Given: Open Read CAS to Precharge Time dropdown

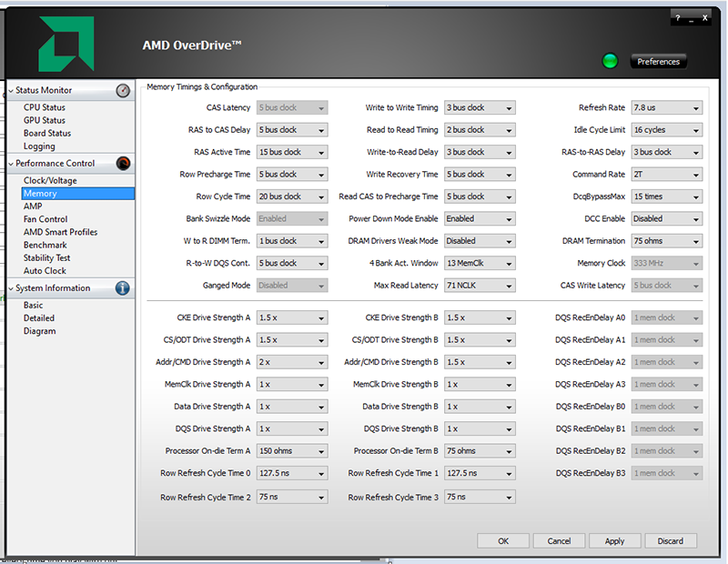Looking at the screenshot, I should click(480, 196).
